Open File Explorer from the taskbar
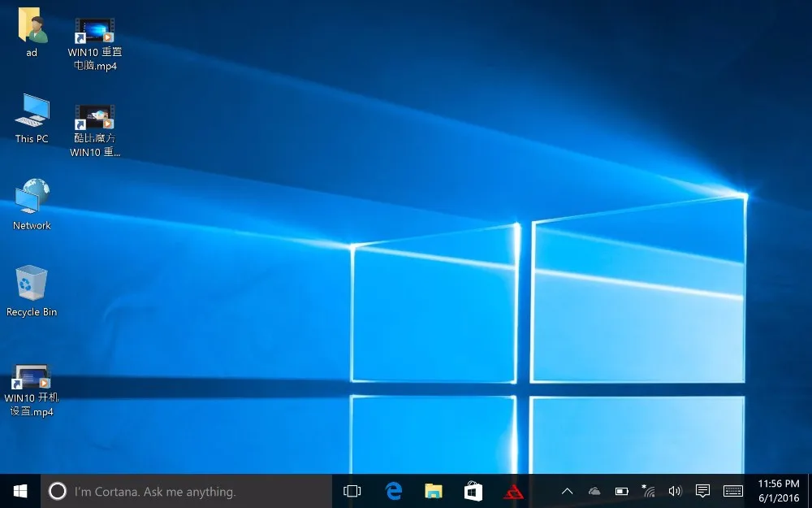 (x=434, y=491)
